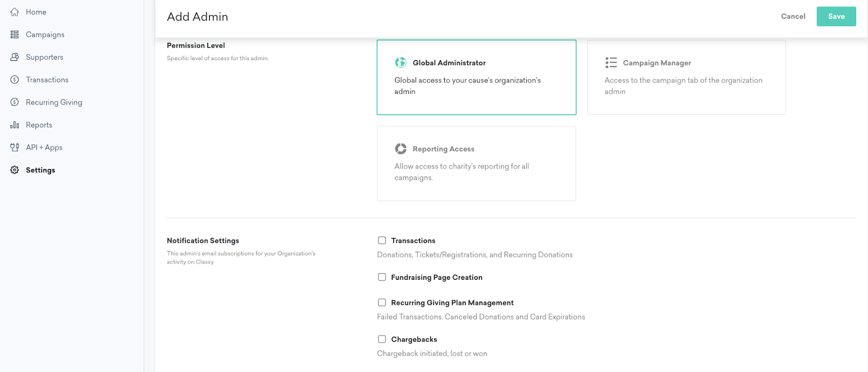Click the Recurring Giving icon
This screenshot has width=868, height=372.
click(x=15, y=102)
